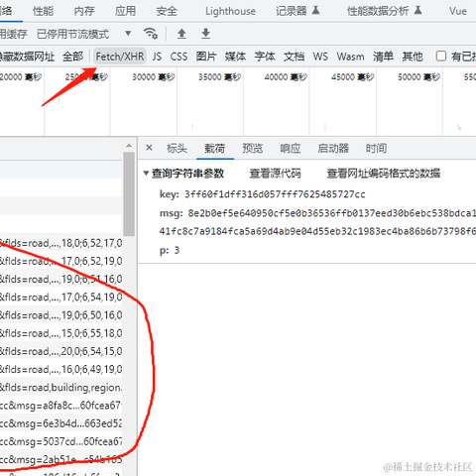Select request ending 17,0;6,54,19,0

click(x=60, y=297)
